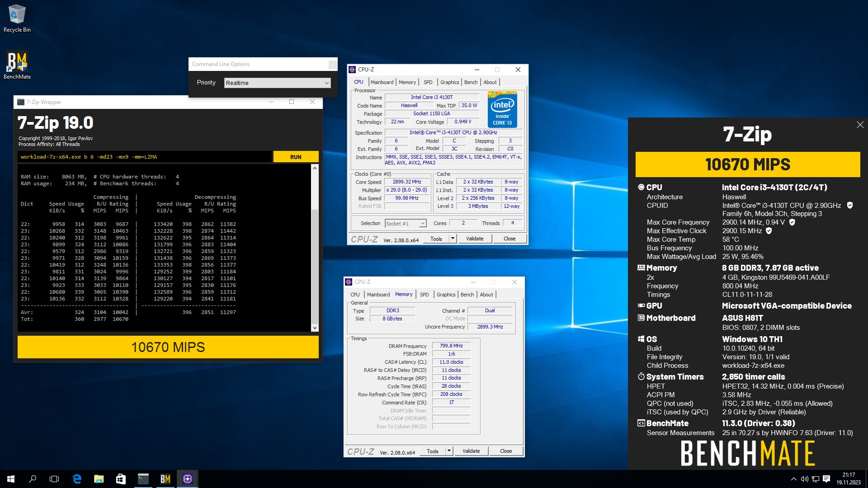Screen dimensions: 868x488
Task: Open File Explorer from the taskbar
Action: (99, 479)
